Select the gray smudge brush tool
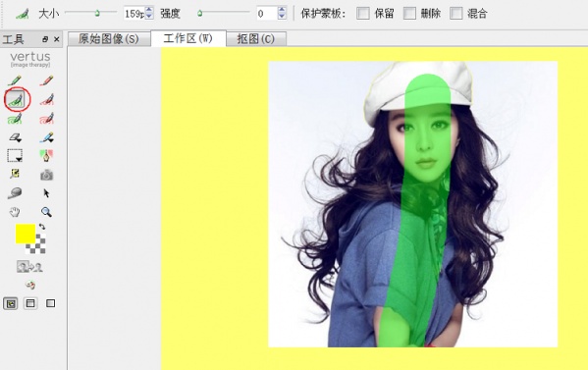588x370 pixels. [15, 193]
